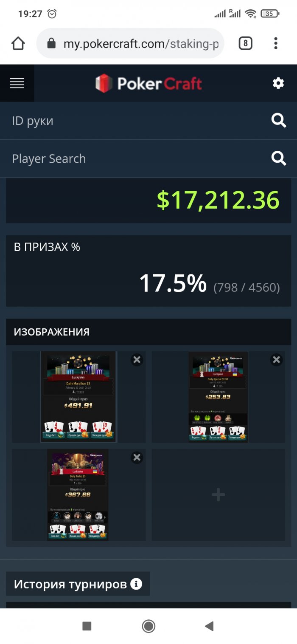Open the Daily Special $3.30 result thumbnail

coord(218,397)
